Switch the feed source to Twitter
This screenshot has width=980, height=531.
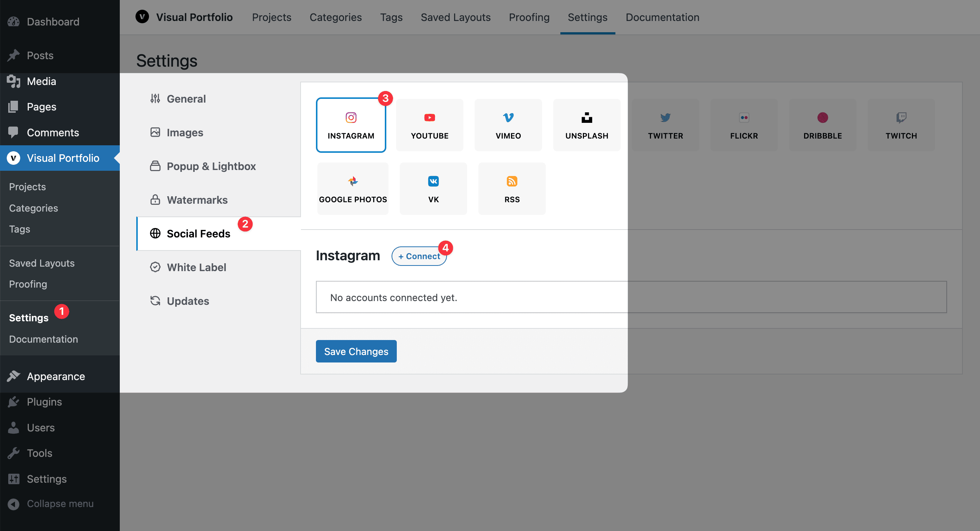click(666, 124)
